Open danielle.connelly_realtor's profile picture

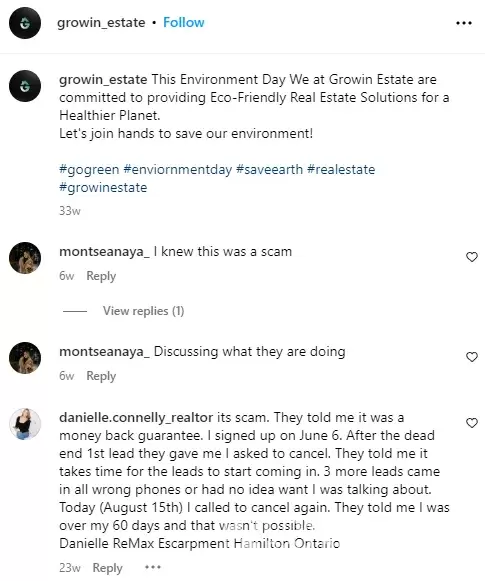[25, 424]
